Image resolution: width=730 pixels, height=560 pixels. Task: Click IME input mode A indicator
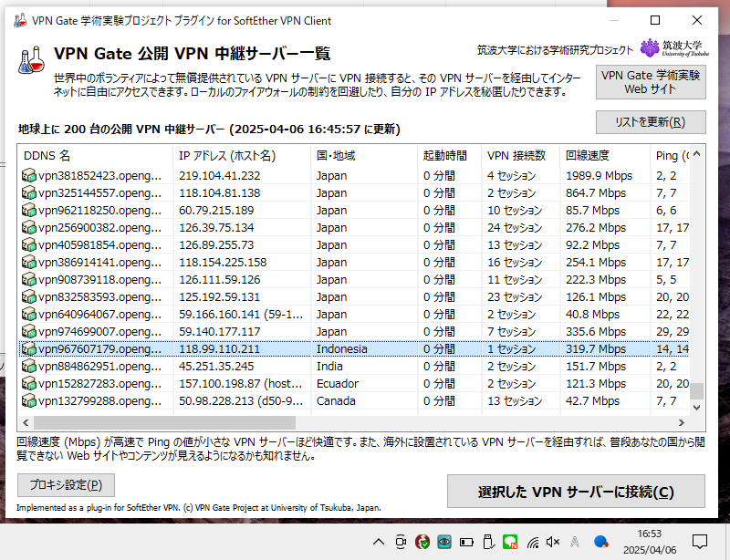click(x=575, y=542)
